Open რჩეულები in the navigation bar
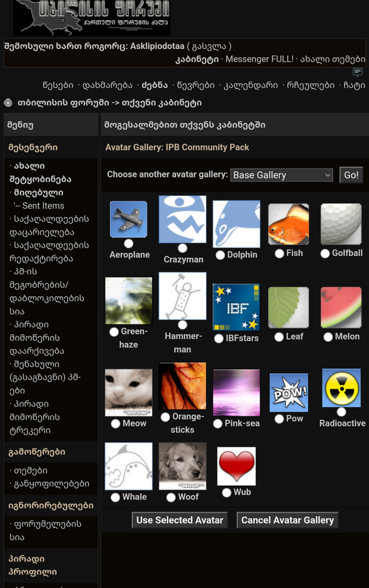369x588 pixels. coord(310,86)
